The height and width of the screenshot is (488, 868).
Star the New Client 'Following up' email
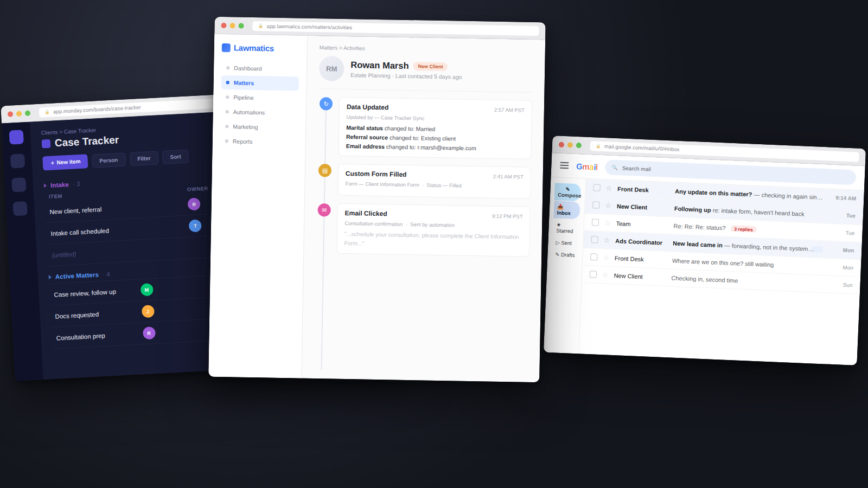(x=608, y=206)
